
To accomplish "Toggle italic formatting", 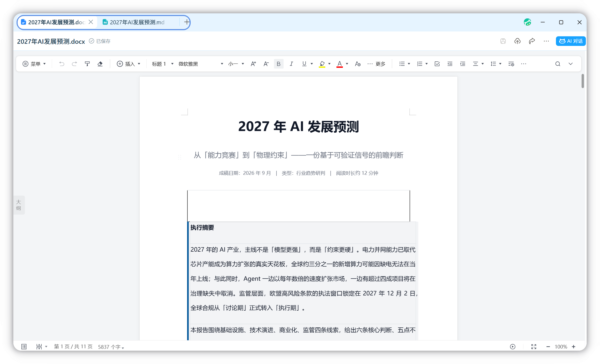I will [291, 64].
